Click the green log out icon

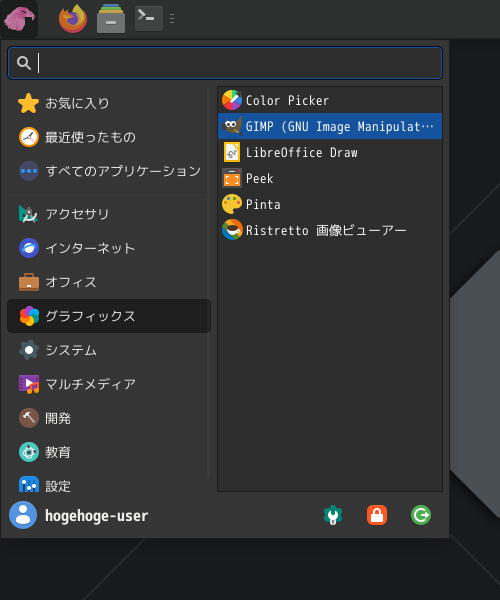(x=421, y=515)
